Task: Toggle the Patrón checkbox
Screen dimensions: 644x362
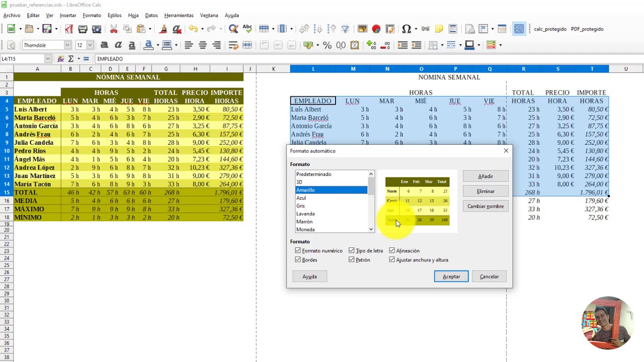Action: (352, 259)
